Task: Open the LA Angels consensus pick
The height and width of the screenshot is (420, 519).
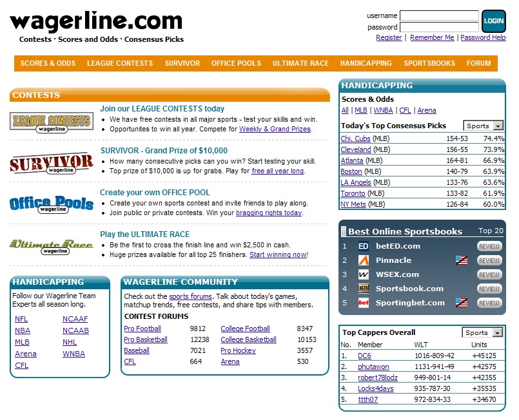Action: coord(356,182)
